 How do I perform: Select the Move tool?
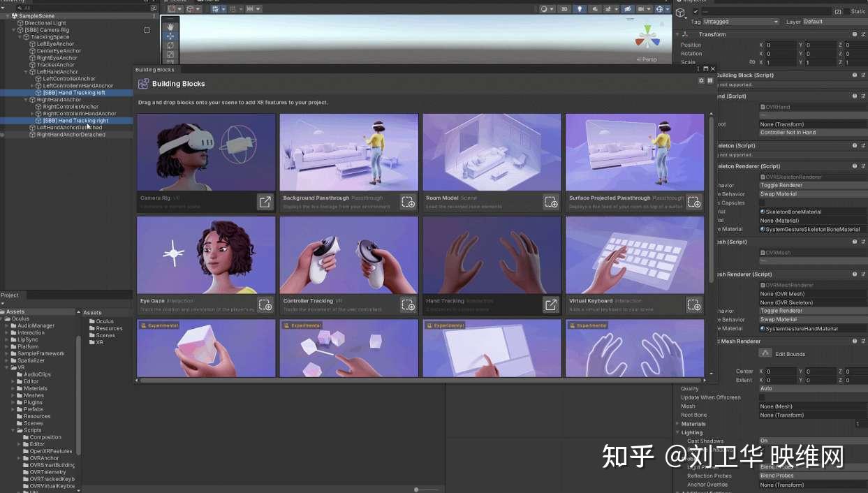170,36
